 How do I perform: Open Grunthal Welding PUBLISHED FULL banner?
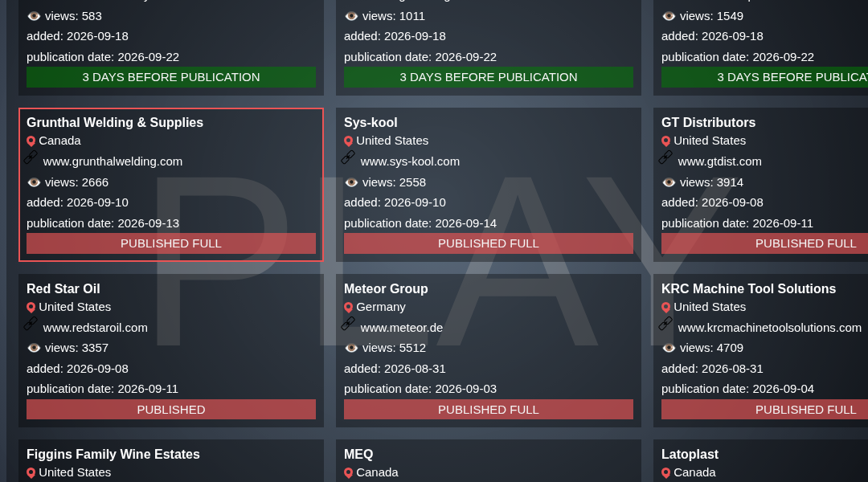[x=171, y=243]
